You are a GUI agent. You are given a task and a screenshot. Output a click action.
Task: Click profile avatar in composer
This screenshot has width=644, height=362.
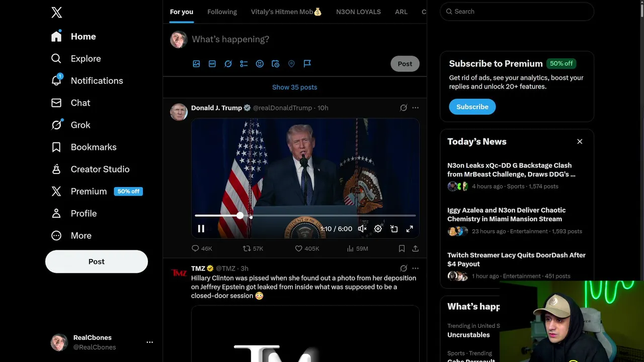point(179,39)
